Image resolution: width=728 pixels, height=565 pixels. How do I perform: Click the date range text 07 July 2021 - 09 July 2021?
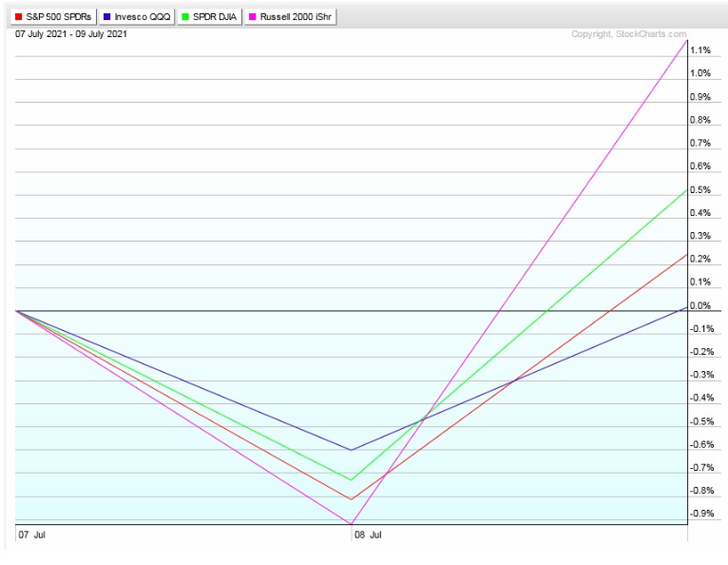71,34
